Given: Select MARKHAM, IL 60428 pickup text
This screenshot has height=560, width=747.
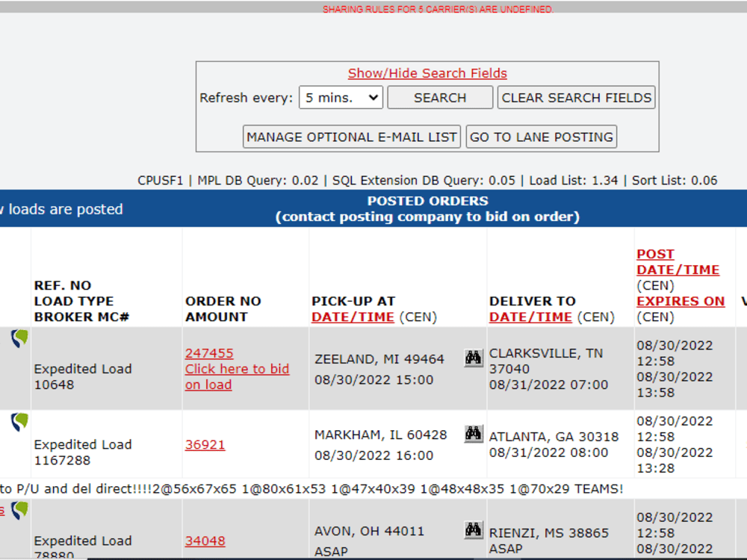Looking at the screenshot, I should (381, 435).
